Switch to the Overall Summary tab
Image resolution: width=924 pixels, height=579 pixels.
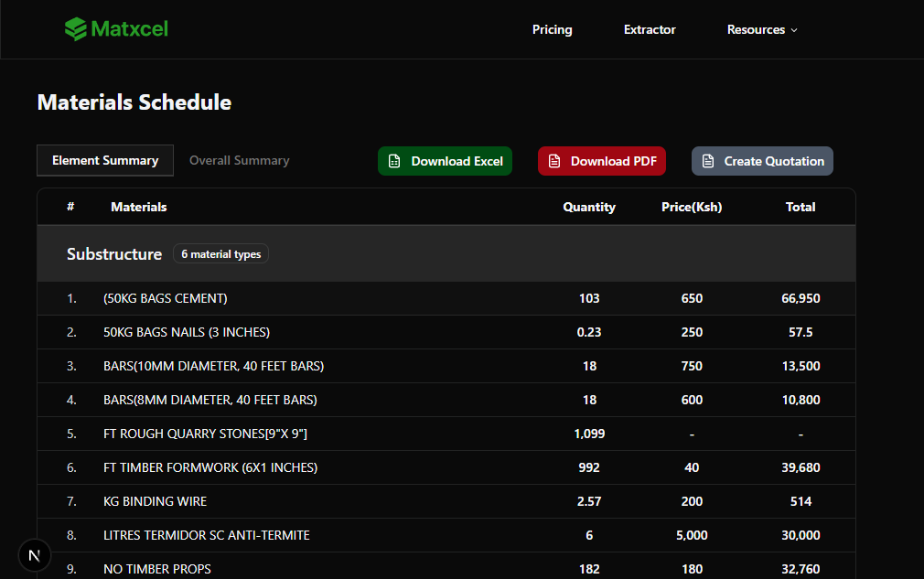click(x=239, y=160)
